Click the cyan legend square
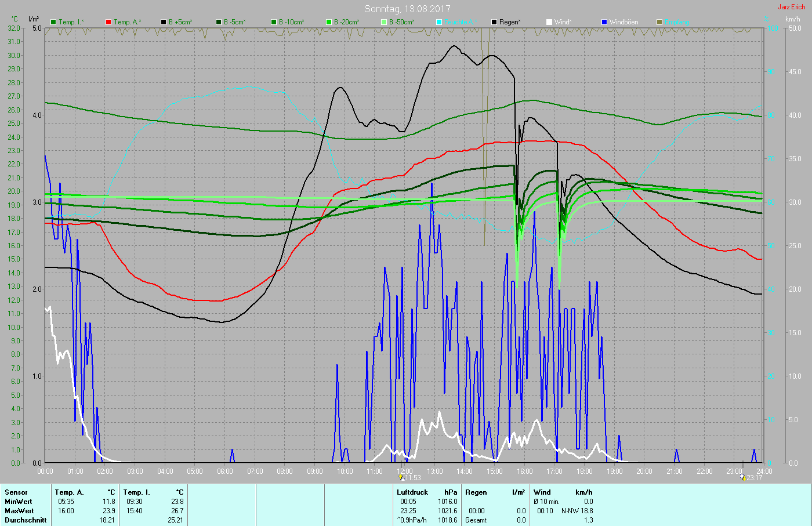This screenshot has height=526, width=812. coord(439,22)
